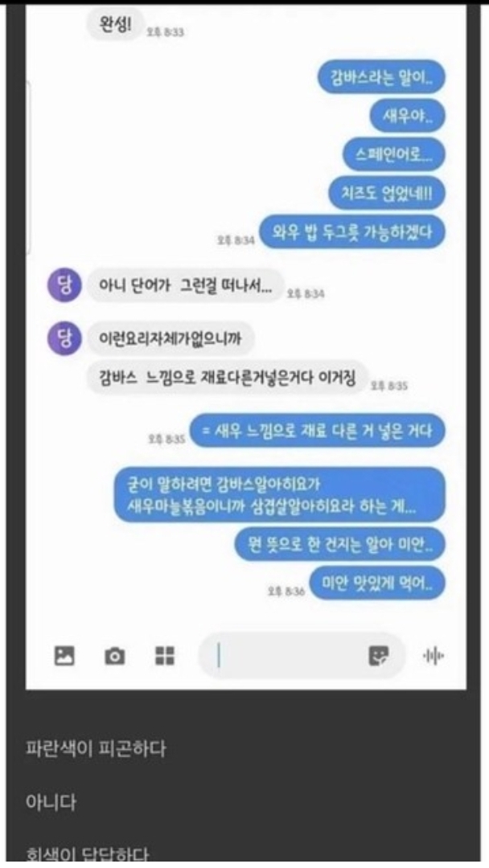Open the camera icon
The image size is (489, 868).
(x=115, y=656)
